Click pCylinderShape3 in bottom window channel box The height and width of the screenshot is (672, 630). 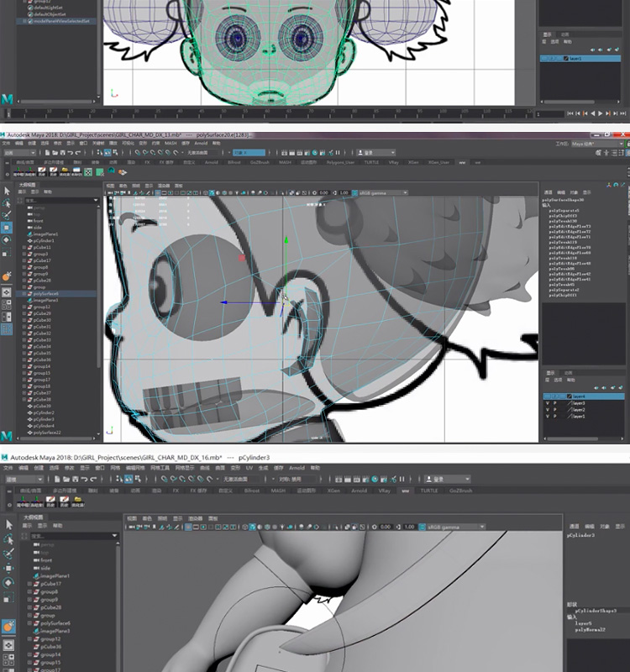tap(596, 611)
